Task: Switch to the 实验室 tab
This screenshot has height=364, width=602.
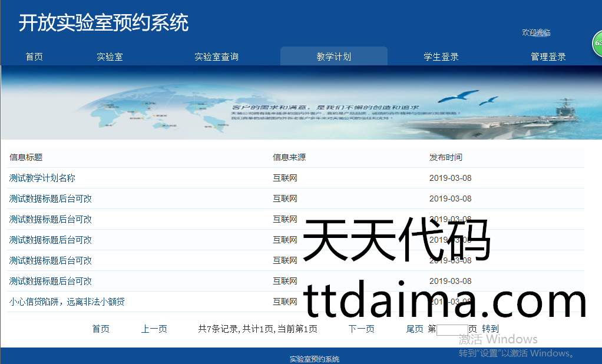Action: point(110,57)
